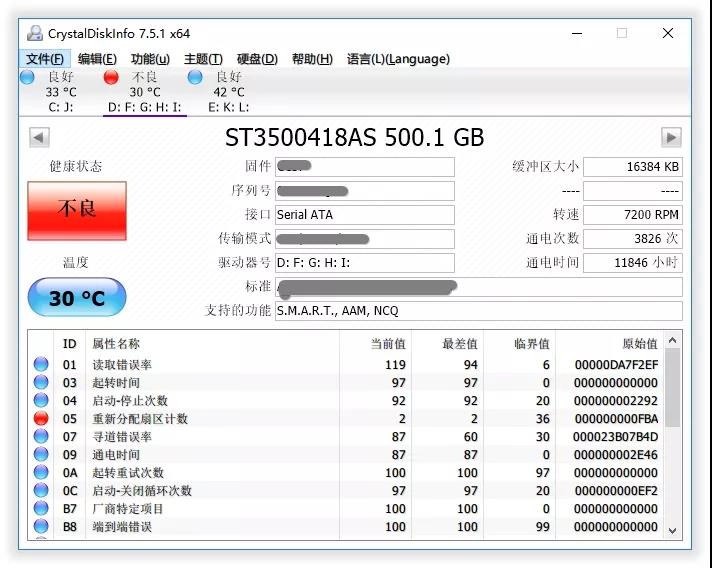Click the 驱动器号 D: F: G: H: I: field
This screenshot has width=712, height=568.
[x=365, y=263]
